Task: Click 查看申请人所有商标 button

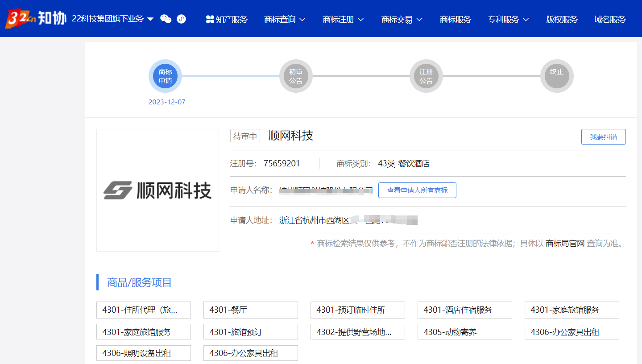Action: pos(417,190)
